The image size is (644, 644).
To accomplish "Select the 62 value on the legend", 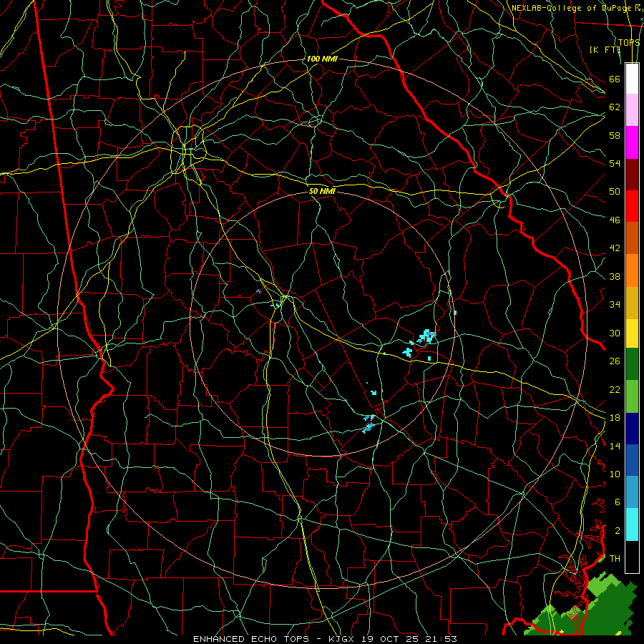I will coord(615,107).
